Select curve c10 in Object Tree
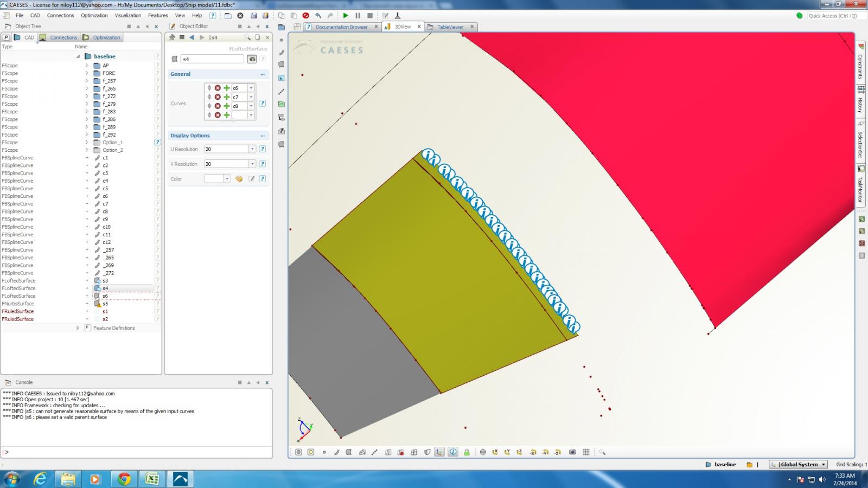Screen dimensions: 868x488 click(x=106, y=227)
